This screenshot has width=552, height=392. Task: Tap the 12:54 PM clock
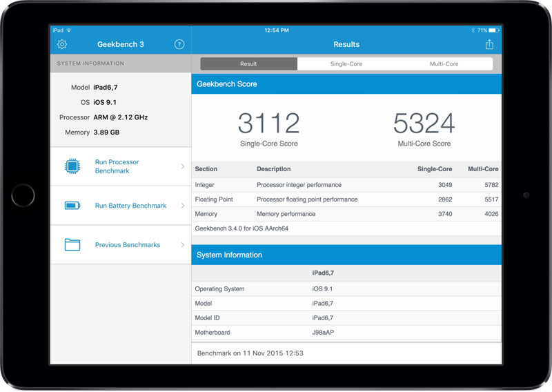pyautogui.click(x=277, y=30)
